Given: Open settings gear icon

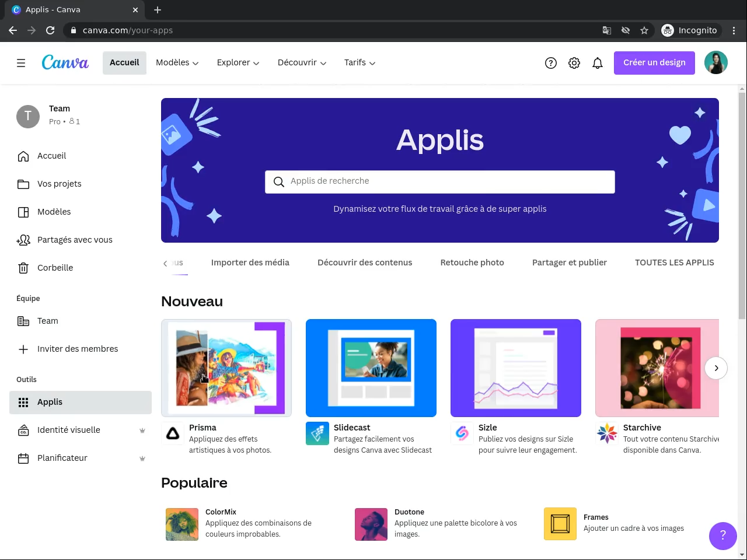Looking at the screenshot, I should point(574,63).
